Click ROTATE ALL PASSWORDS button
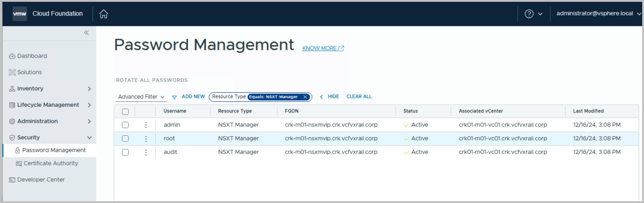Image resolution: width=644 pixels, height=203 pixels. tap(152, 80)
